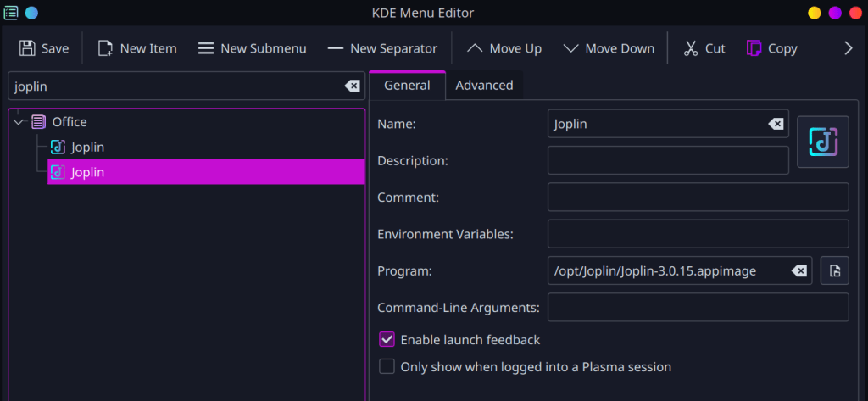Move the selected entry down
This screenshot has height=401, width=868.
pyautogui.click(x=609, y=48)
